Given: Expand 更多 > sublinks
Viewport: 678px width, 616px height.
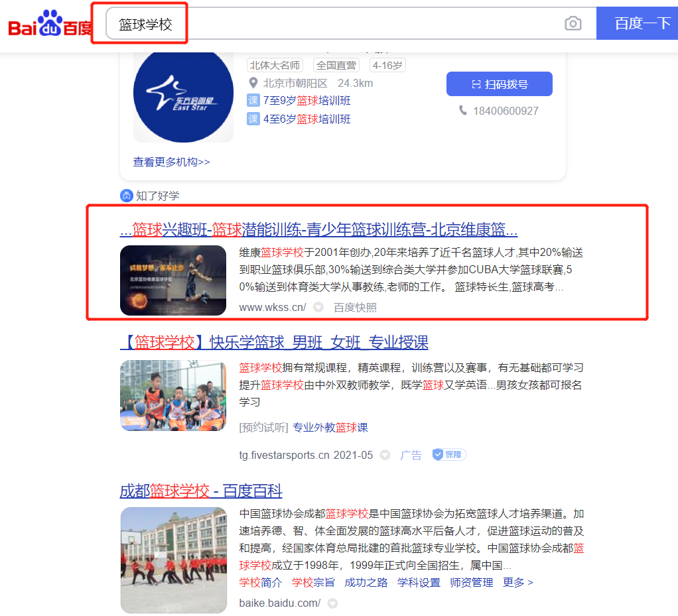Looking at the screenshot, I should point(518,583).
